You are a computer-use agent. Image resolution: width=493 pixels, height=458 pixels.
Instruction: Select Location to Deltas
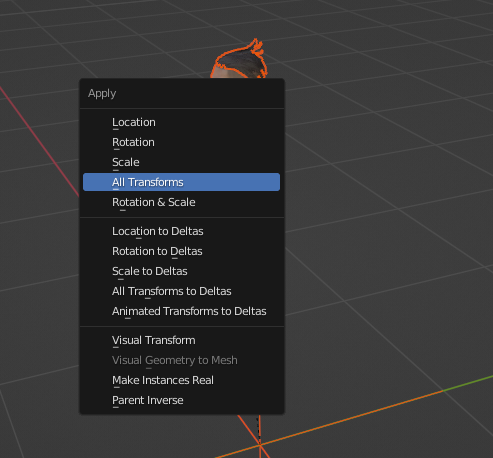coord(181,231)
